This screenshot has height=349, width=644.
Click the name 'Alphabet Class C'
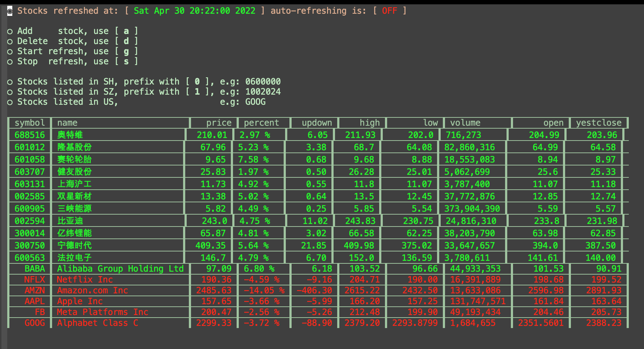click(98, 323)
